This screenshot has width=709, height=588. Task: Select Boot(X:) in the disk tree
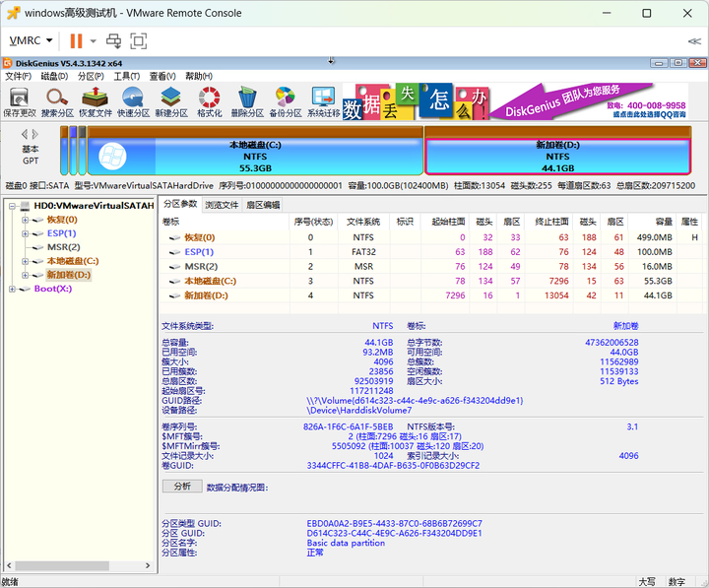[53, 289]
